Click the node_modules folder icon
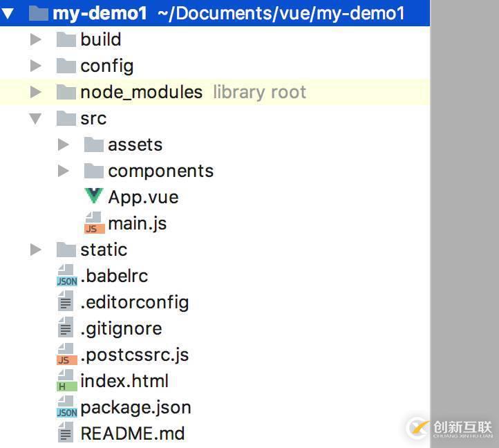 pos(66,92)
